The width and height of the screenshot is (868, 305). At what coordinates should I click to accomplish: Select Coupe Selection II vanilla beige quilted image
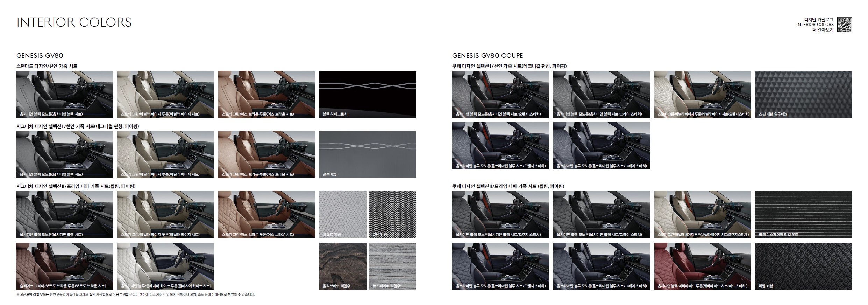click(703, 214)
